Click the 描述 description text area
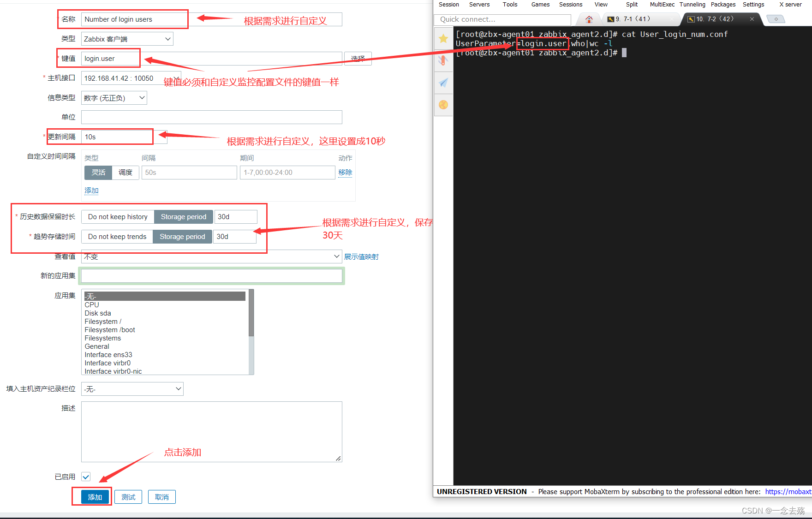 coord(212,432)
